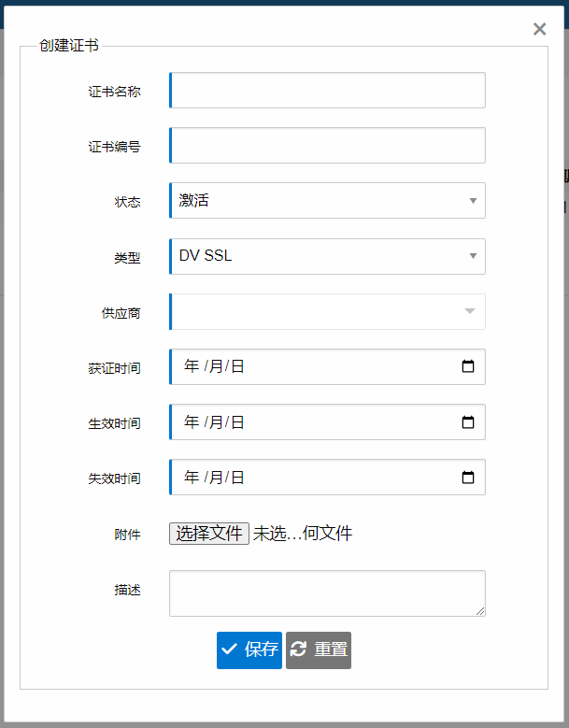The image size is (569, 728).
Task: Expand the 供应商 dropdown
Action: click(327, 311)
